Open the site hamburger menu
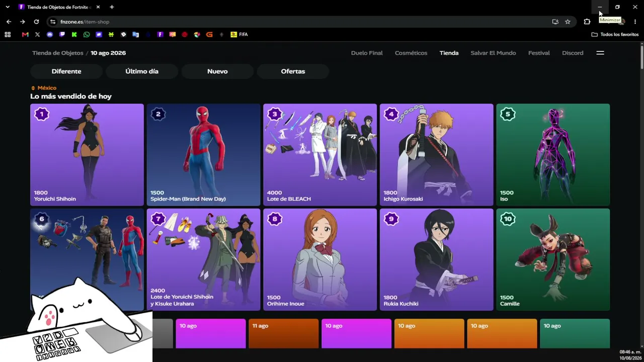 pyautogui.click(x=600, y=53)
